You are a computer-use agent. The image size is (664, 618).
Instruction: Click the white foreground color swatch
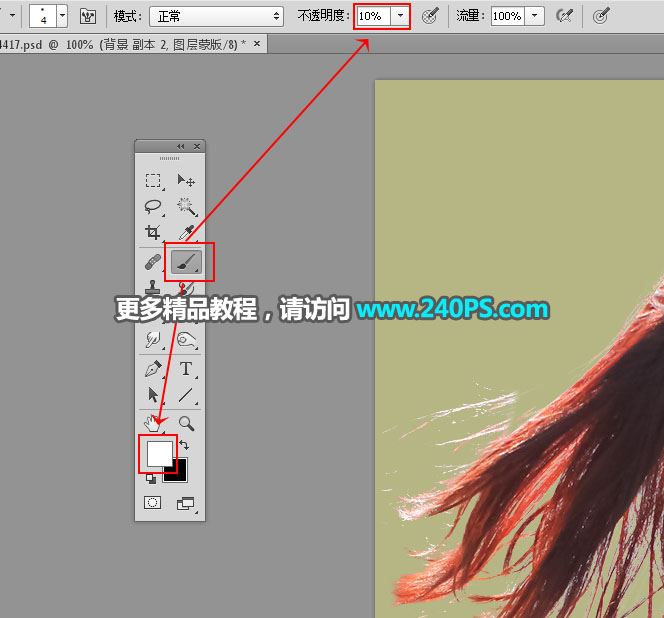click(x=160, y=454)
